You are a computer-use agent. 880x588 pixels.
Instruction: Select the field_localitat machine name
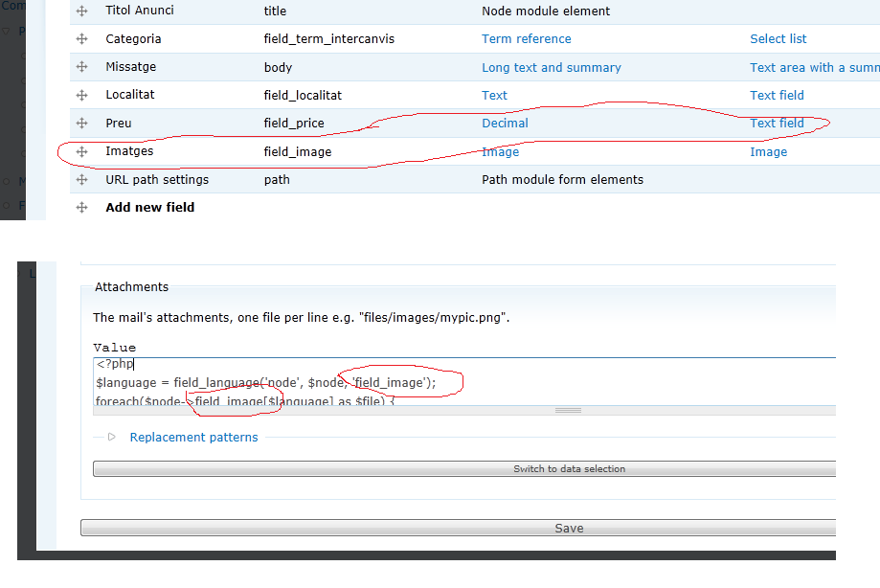pos(303,96)
